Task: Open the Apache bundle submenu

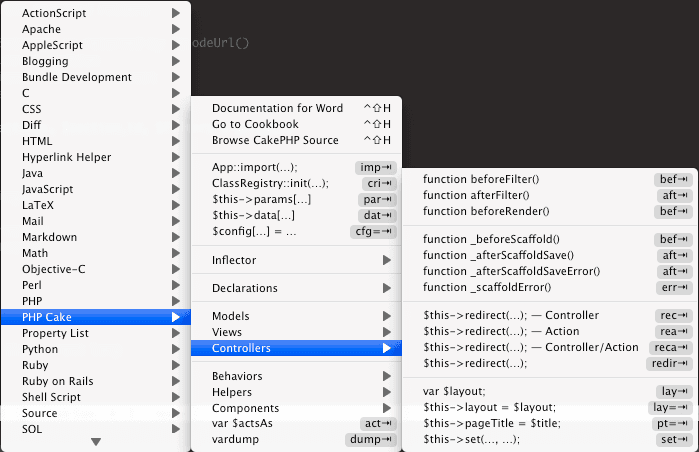Action: pos(96,29)
